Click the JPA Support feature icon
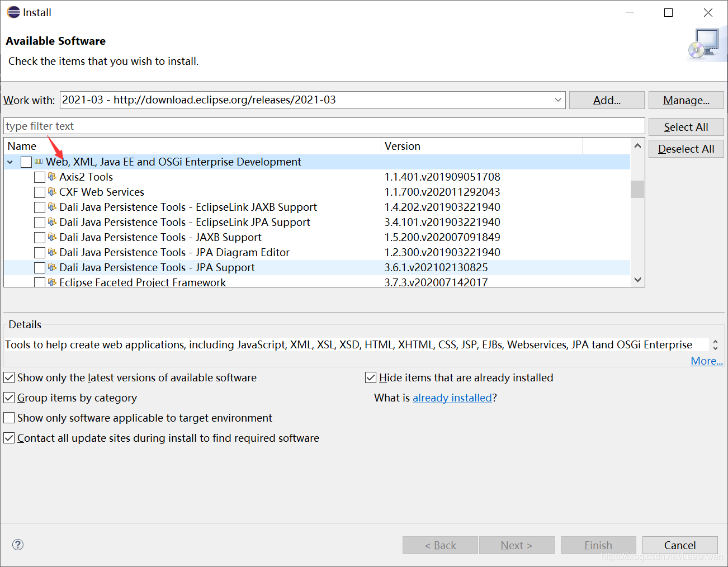Screen dimensions: 728x567 coord(52,267)
